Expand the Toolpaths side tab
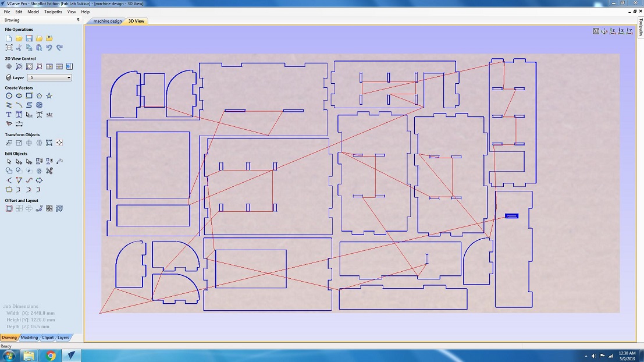The image size is (644, 362). click(641, 27)
